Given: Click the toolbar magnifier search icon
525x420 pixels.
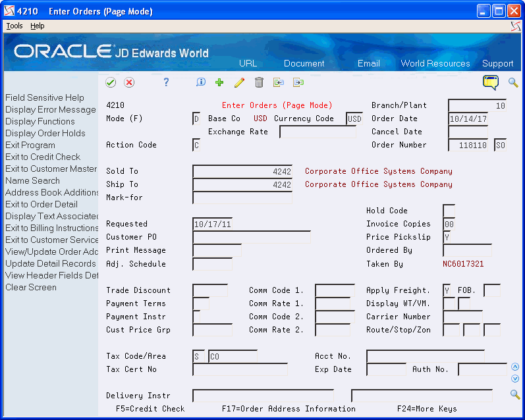Looking at the screenshot, I should coord(513,82).
